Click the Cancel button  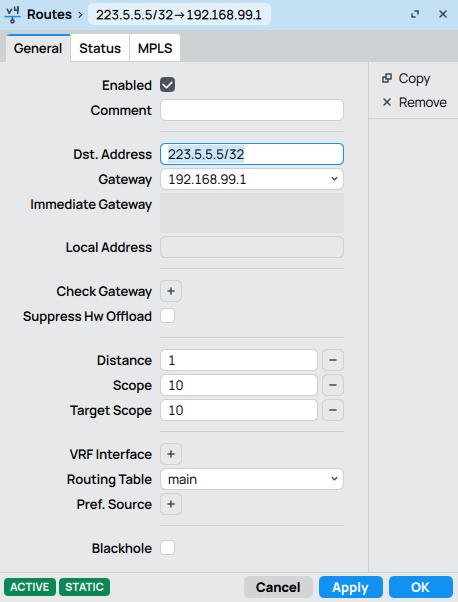[278, 587]
